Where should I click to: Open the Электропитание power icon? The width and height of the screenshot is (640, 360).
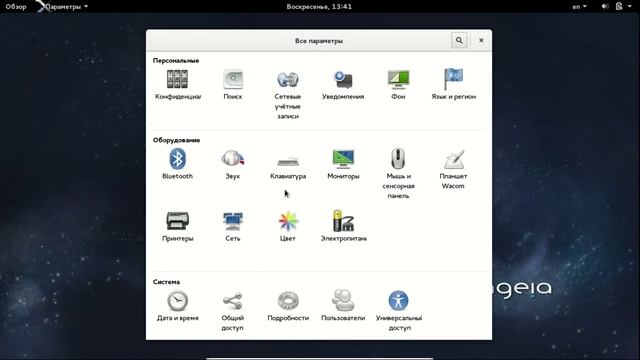[343, 221]
